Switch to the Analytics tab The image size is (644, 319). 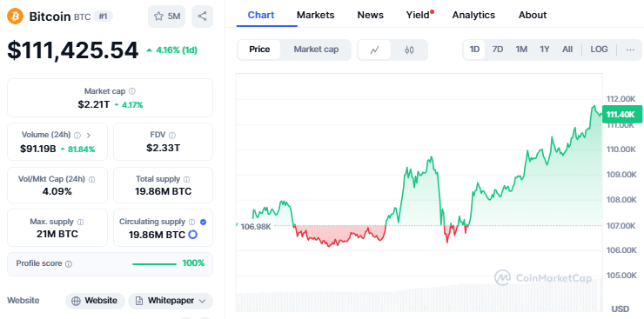click(473, 15)
